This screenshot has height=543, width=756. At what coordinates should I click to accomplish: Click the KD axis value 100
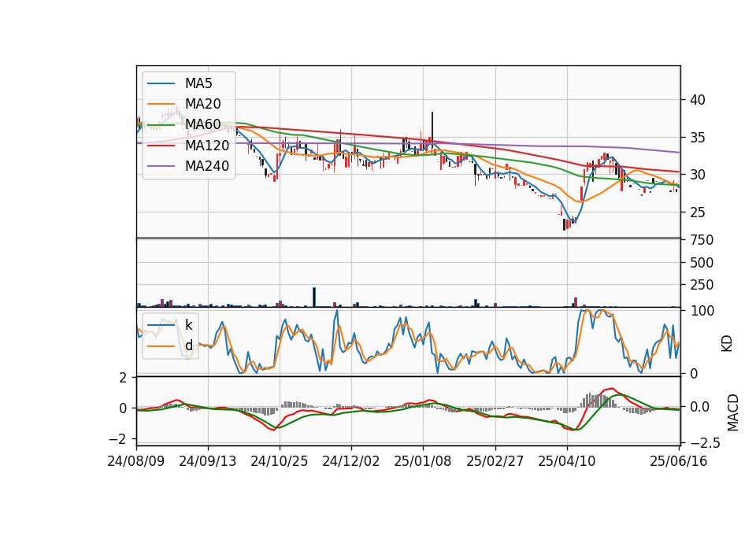[702, 311]
